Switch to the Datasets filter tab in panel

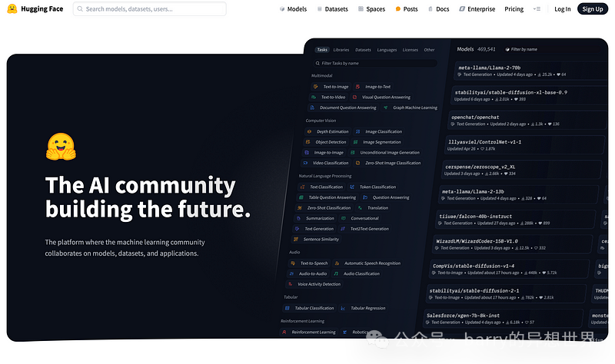pos(363,50)
